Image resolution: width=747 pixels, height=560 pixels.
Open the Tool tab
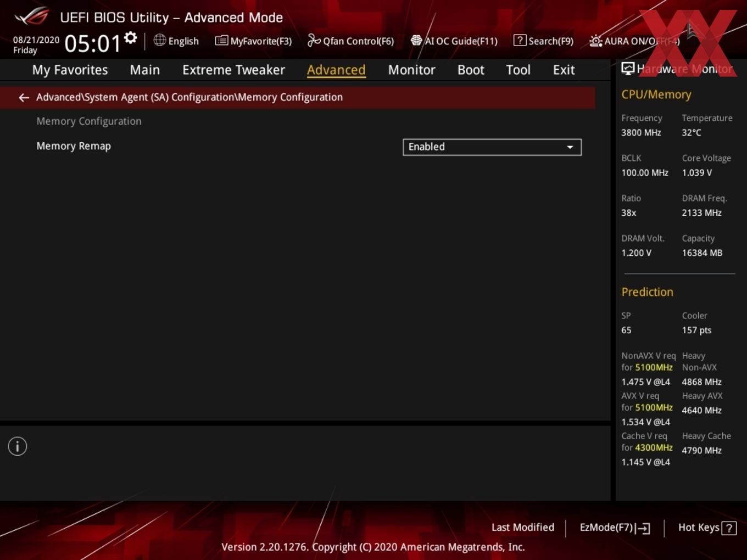pos(519,70)
